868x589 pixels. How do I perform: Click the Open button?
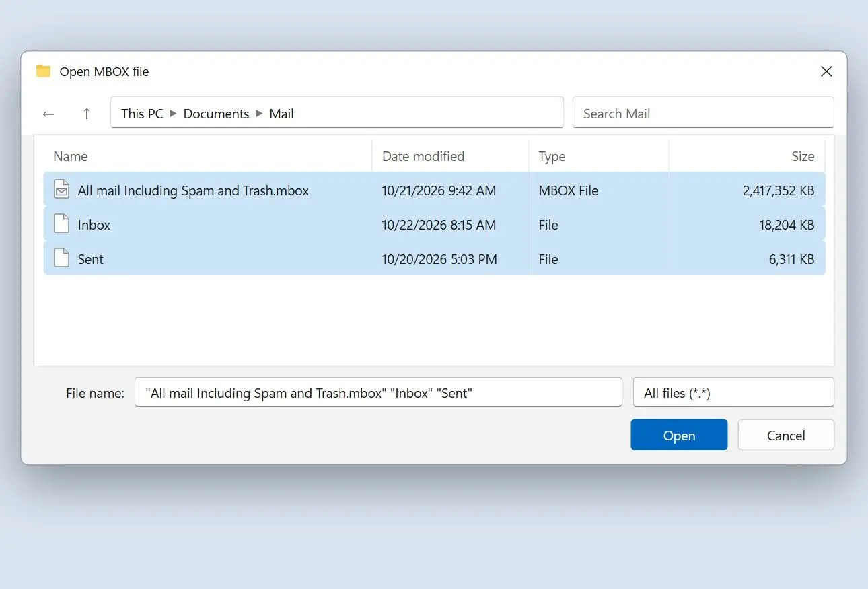679,435
